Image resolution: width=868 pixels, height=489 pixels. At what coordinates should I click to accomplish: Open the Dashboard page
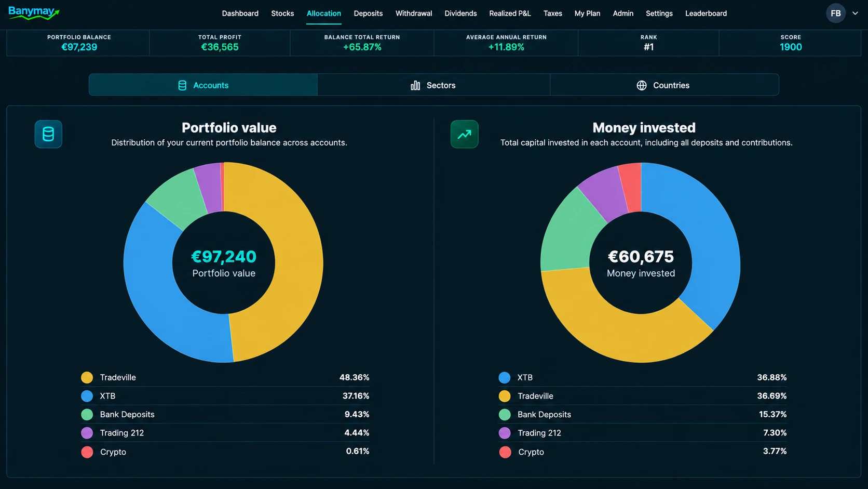click(x=240, y=14)
